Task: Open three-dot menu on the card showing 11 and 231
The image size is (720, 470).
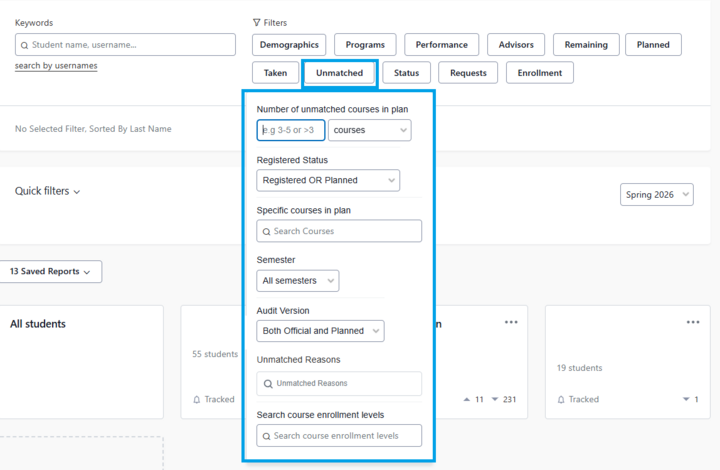Action: (511, 322)
